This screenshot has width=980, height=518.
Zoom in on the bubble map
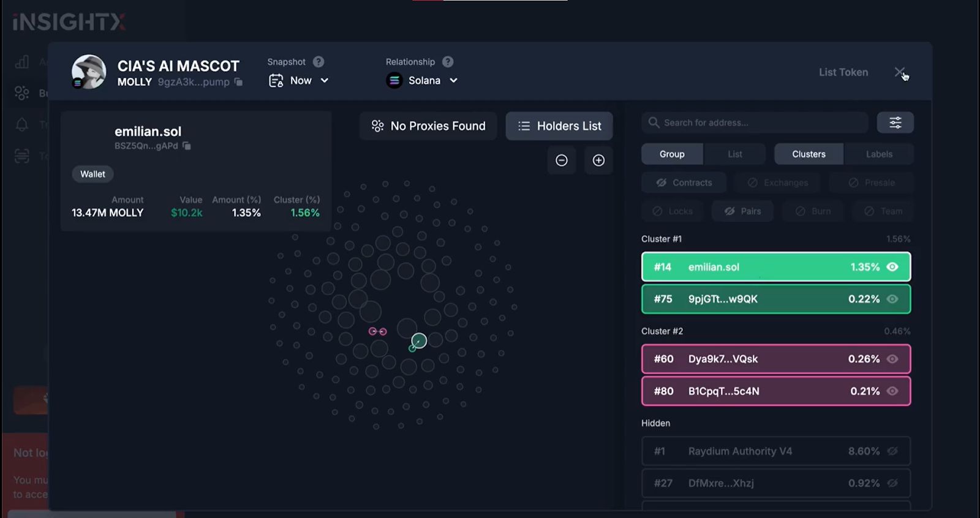(598, 160)
